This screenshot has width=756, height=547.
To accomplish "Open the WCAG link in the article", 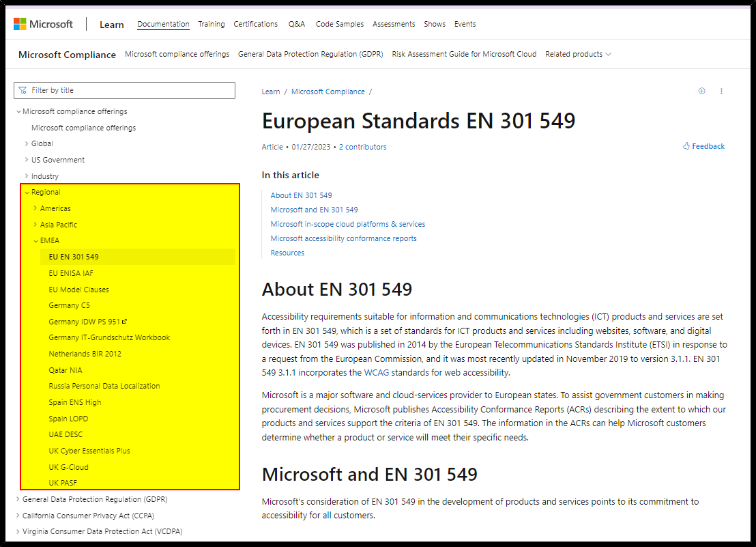I will (376, 373).
